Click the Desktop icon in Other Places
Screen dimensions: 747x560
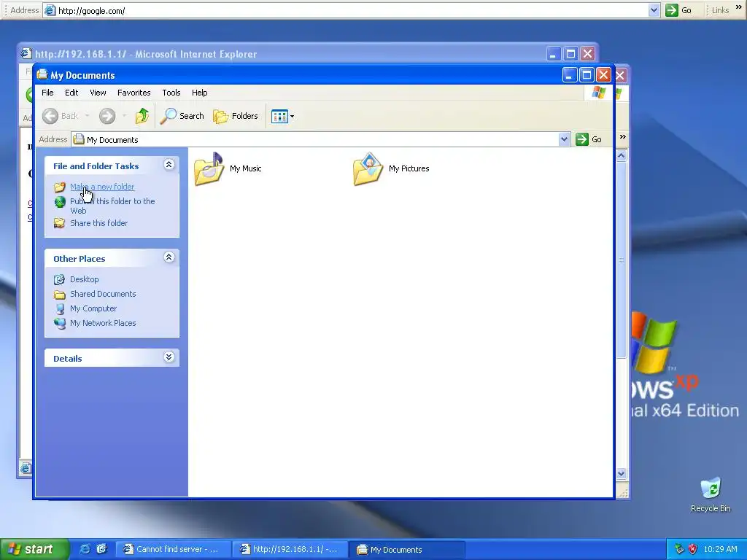[60, 279]
